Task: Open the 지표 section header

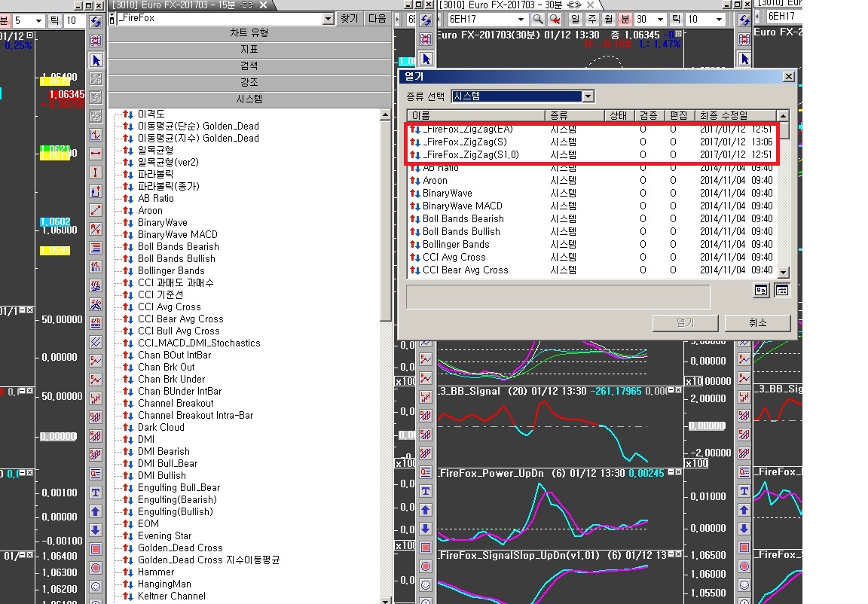Action: [x=249, y=49]
